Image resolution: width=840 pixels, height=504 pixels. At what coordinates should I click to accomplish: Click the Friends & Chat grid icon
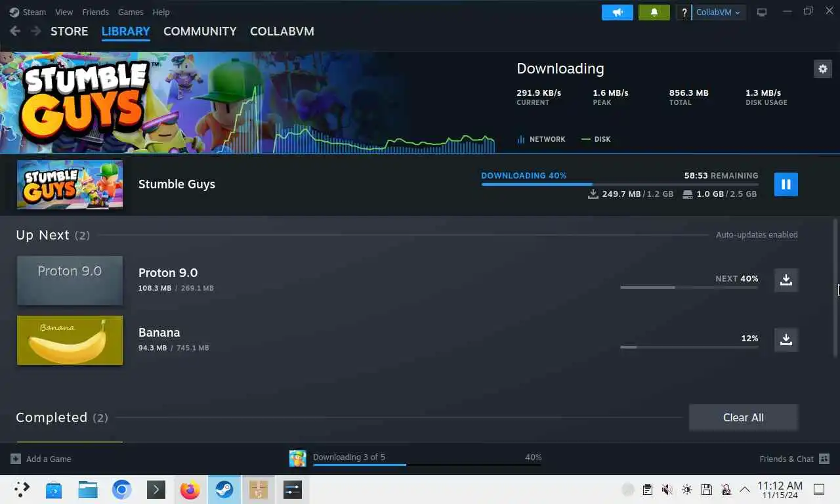pyautogui.click(x=824, y=459)
